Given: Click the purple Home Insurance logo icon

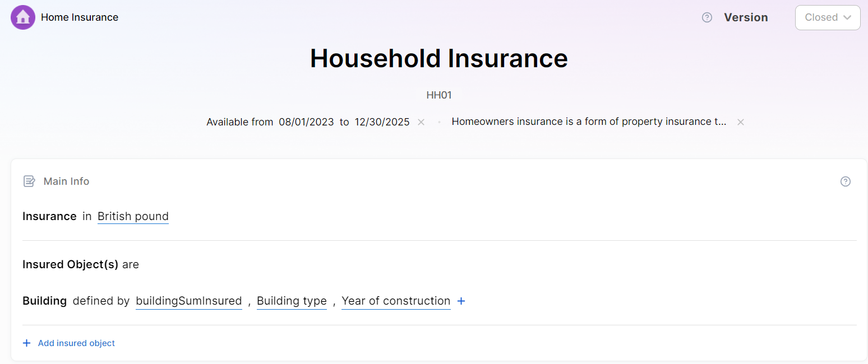Looking at the screenshot, I should point(23,17).
